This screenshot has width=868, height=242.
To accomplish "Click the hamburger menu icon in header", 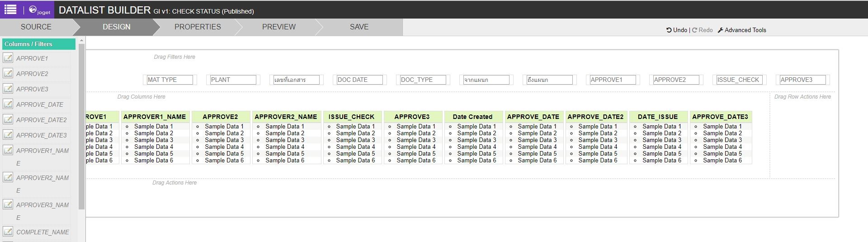I will (10, 9).
